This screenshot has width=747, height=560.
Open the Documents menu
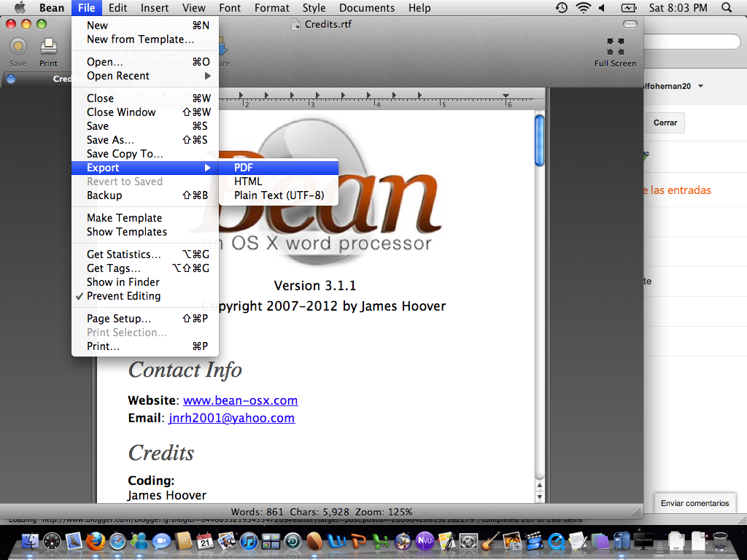click(x=367, y=7)
